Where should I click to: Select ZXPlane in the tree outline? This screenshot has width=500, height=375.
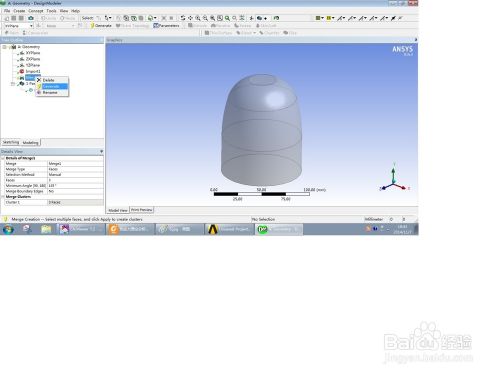33,59
